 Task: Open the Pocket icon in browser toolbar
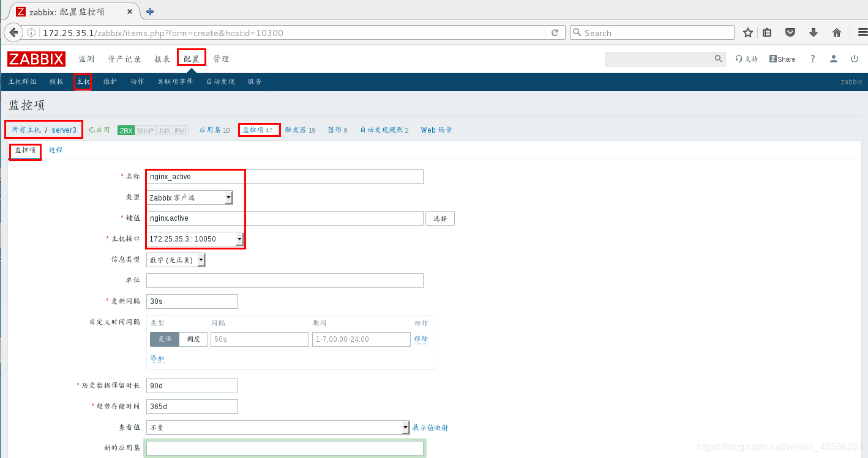[790, 33]
